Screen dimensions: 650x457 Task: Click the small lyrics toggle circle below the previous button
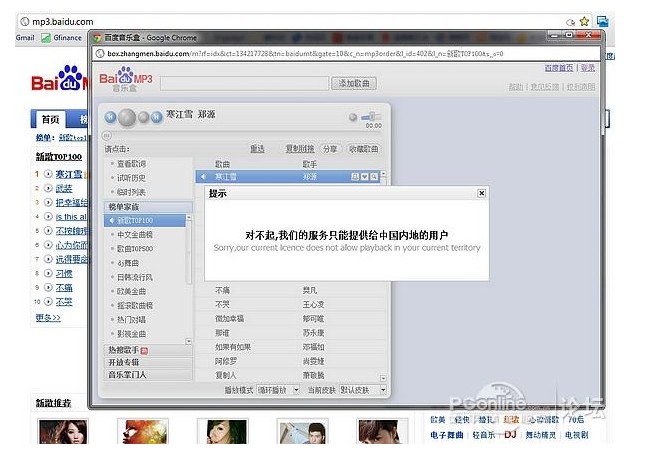[x=107, y=135]
